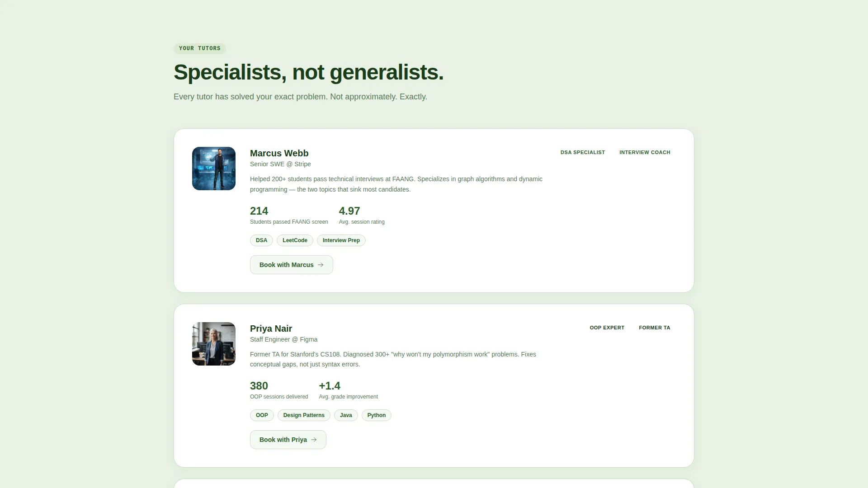
Task: Click arrow icon in Book with Marcus
Action: (321, 265)
